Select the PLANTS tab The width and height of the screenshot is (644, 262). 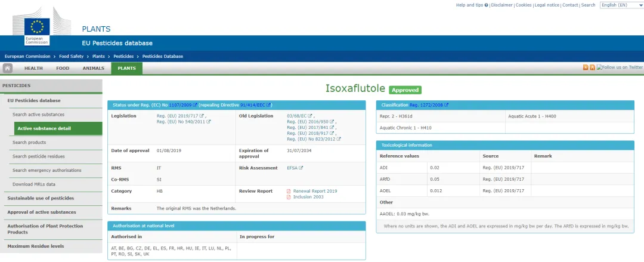(126, 68)
